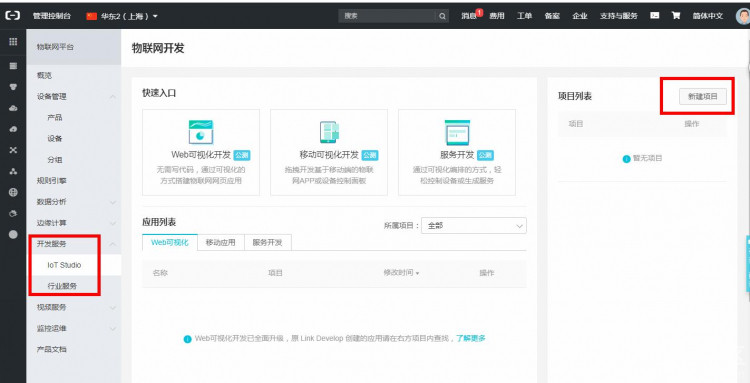This screenshot has height=383, width=750.
Task: Click the Web可视化开发 card icon
Action: click(x=201, y=132)
